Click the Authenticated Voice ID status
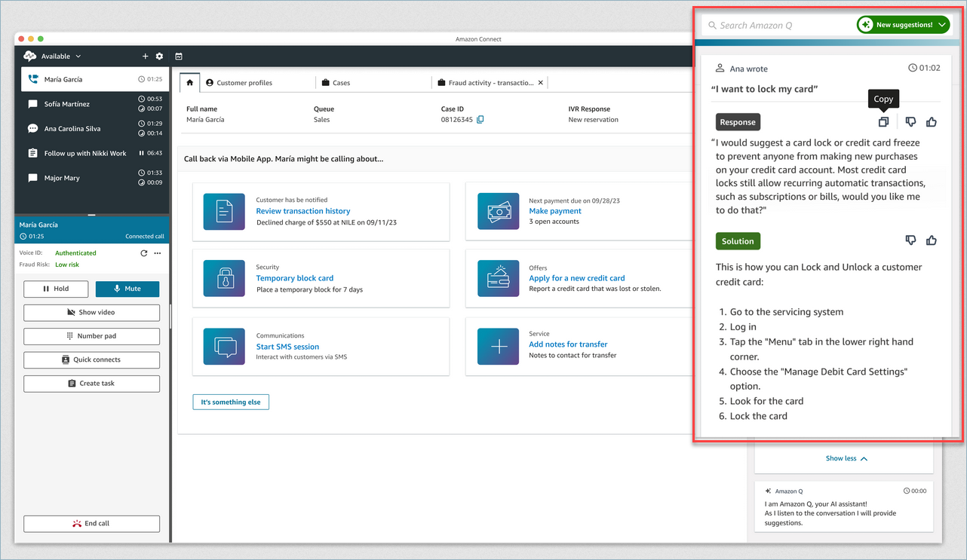 pyautogui.click(x=75, y=253)
